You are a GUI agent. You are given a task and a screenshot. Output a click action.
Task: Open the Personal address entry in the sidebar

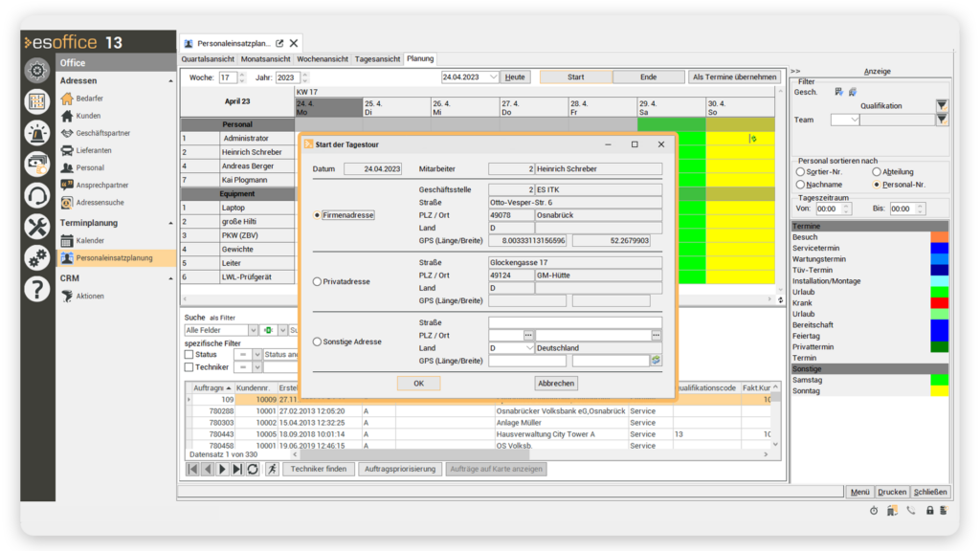click(90, 167)
